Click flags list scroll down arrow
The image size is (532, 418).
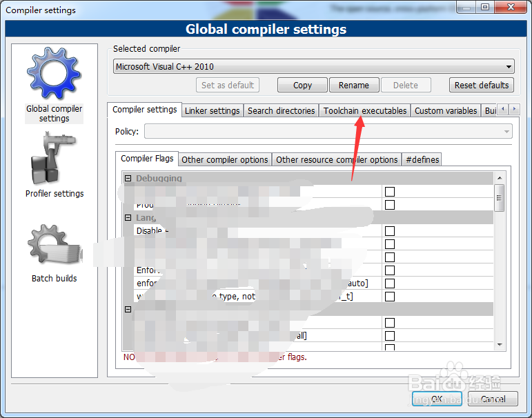[500, 345]
